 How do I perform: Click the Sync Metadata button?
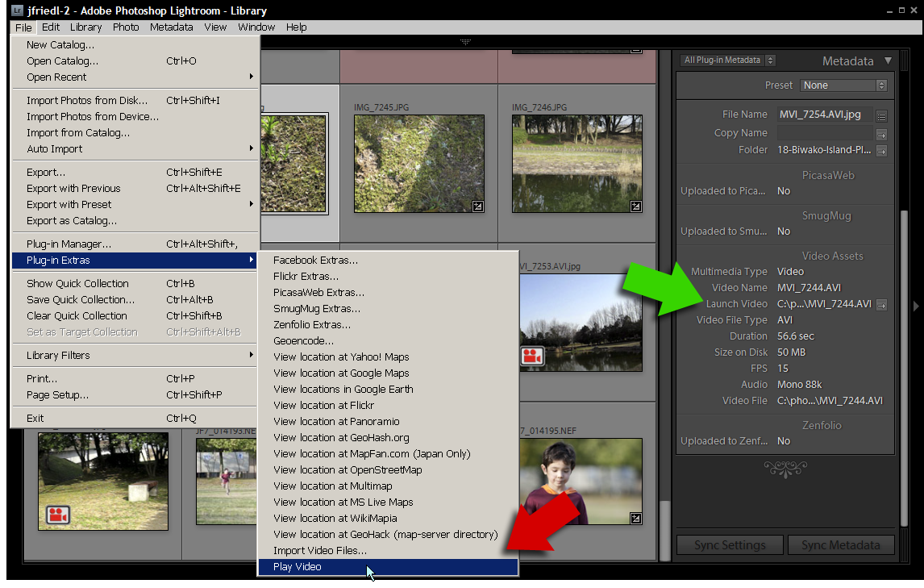(x=841, y=545)
